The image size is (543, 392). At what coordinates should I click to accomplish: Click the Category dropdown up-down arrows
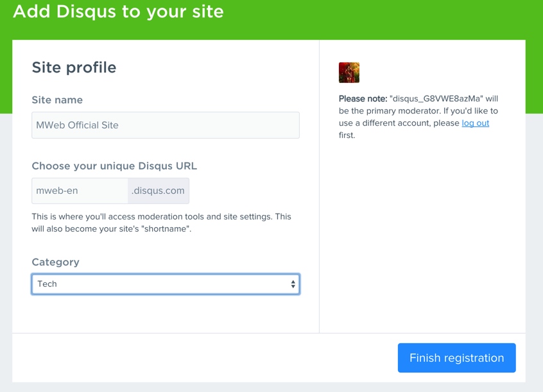click(x=293, y=284)
